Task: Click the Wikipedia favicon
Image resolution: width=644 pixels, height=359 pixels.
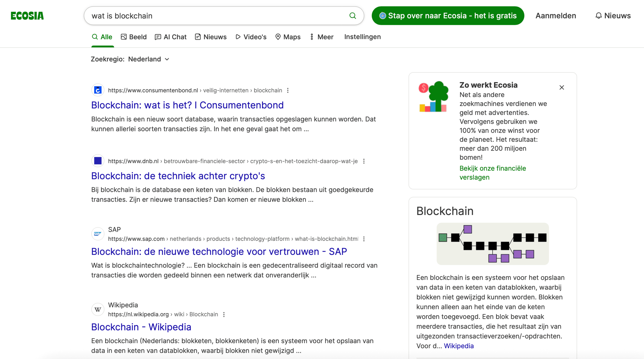Action: (x=98, y=309)
